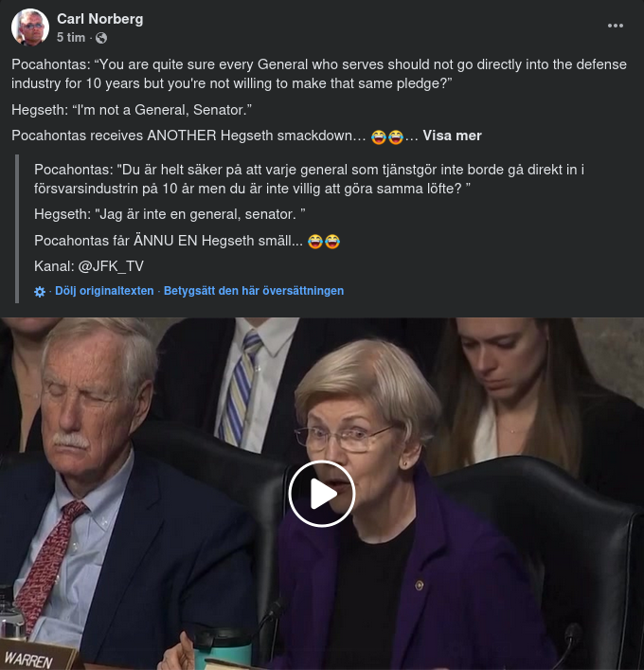
Task: Toggle "Dölj originaltexten" to hide original
Action: [104, 291]
